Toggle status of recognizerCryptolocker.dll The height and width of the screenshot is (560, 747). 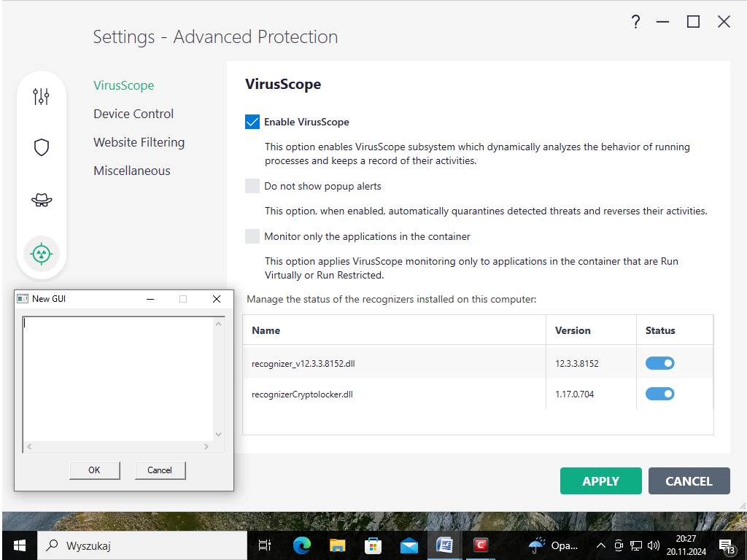pos(659,394)
